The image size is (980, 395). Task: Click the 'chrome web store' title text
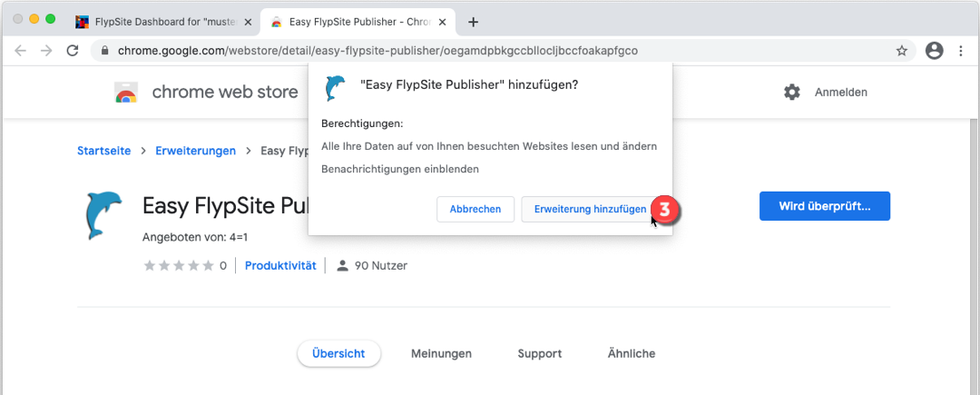coord(225,93)
